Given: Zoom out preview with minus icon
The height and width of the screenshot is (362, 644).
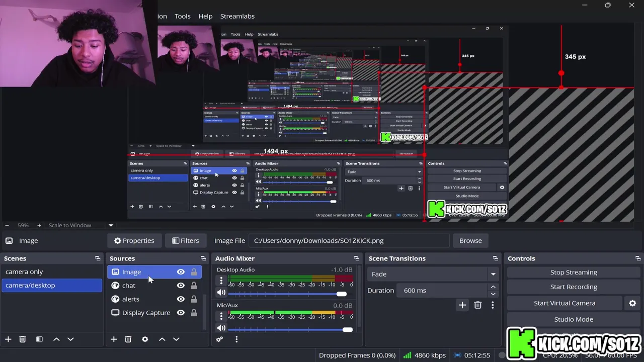Looking at the screenshot, I should click(x=7, y=225).
